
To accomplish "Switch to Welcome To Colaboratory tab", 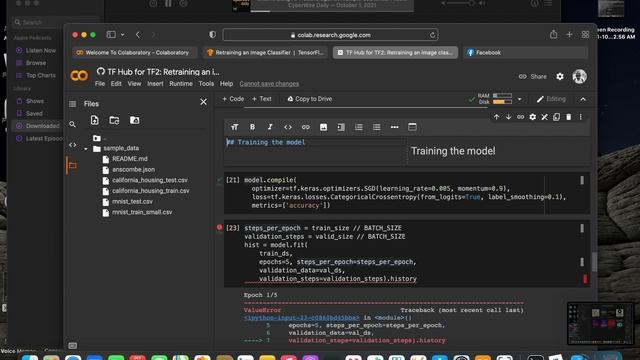I will (x=135, y=53).
